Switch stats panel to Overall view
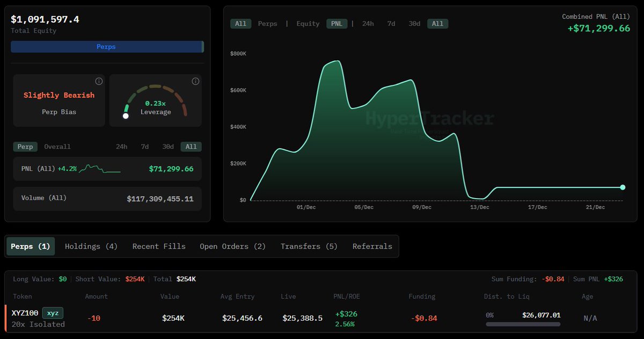644x339 pixels. coord(57,147)
